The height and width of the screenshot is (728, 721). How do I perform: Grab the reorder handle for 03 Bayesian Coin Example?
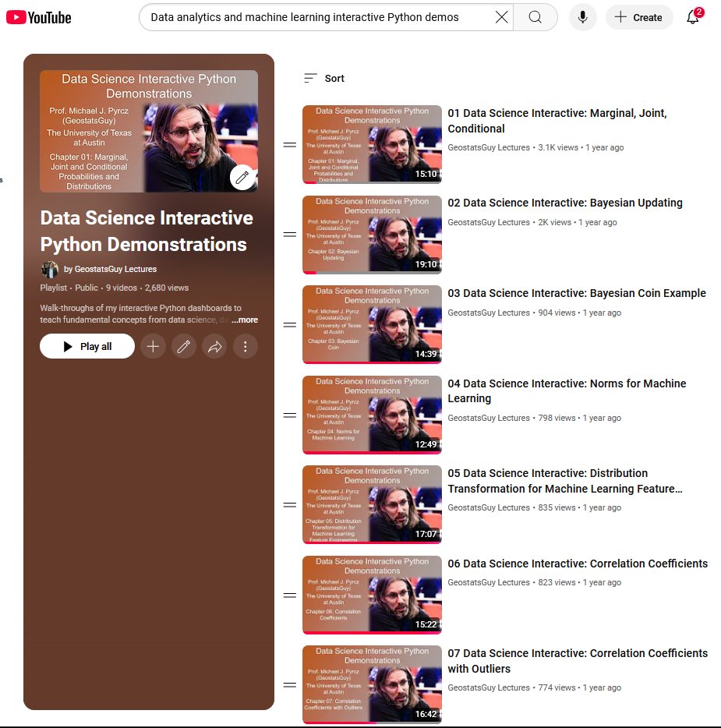coord(290,324)
